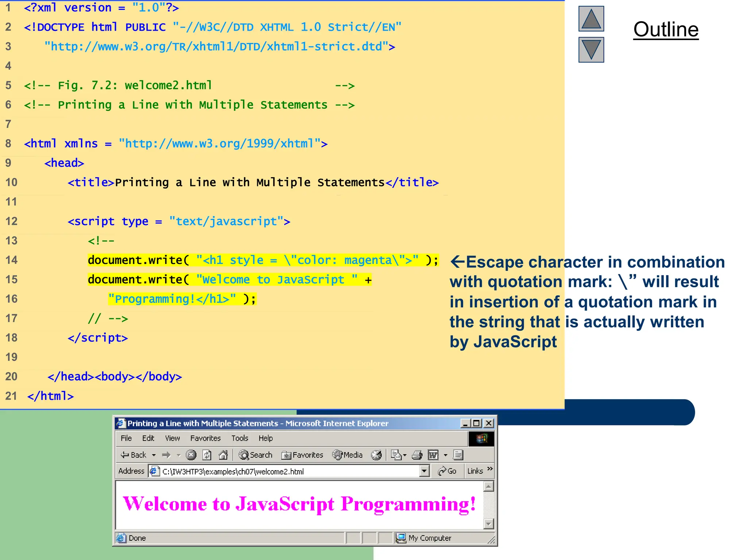Screen dimensions: 747x560
Task: Minimize the Internet Explorer window
Action: click(x=465, y=423)
